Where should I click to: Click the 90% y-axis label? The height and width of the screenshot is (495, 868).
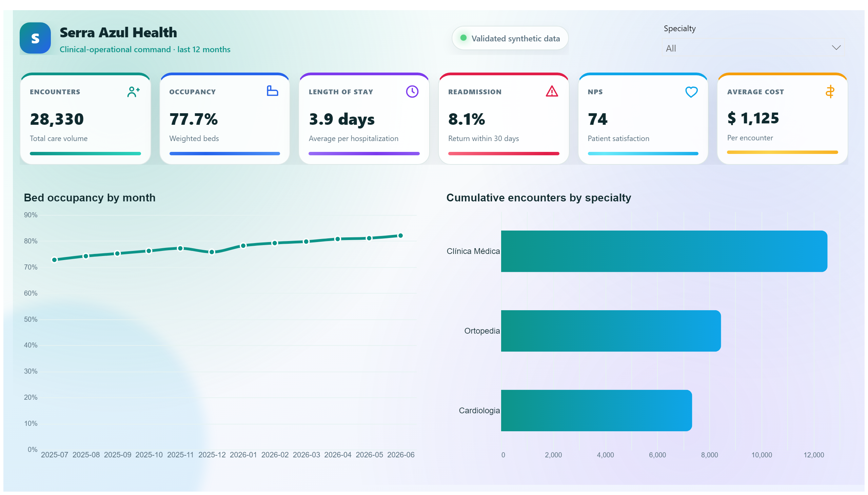point(31,215)
